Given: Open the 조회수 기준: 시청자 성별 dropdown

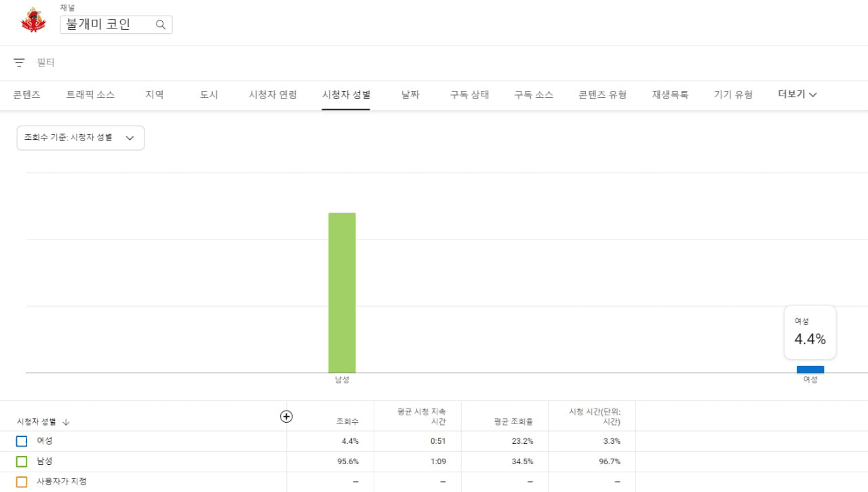Looking at the screenshot, I should [x=81, y=138].
